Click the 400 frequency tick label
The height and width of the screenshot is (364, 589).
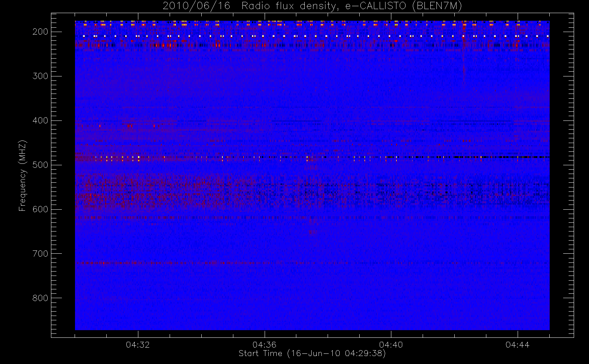[x=40, y=120]
